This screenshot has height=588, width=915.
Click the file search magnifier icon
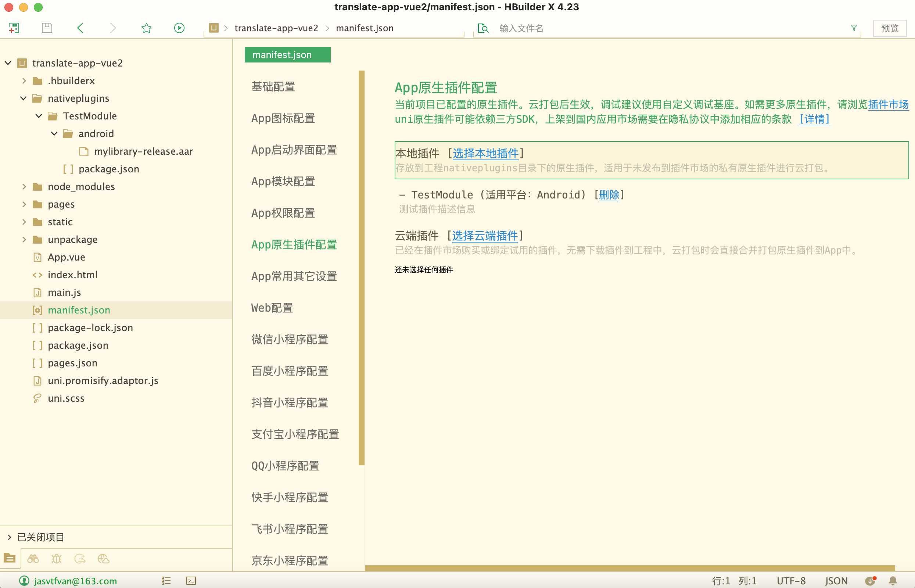pos(483,28)
